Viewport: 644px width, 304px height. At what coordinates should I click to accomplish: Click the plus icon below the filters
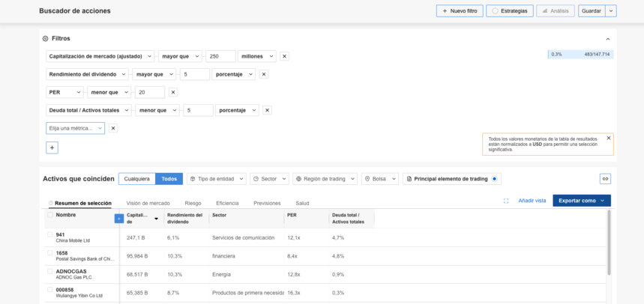coord(52,148)
